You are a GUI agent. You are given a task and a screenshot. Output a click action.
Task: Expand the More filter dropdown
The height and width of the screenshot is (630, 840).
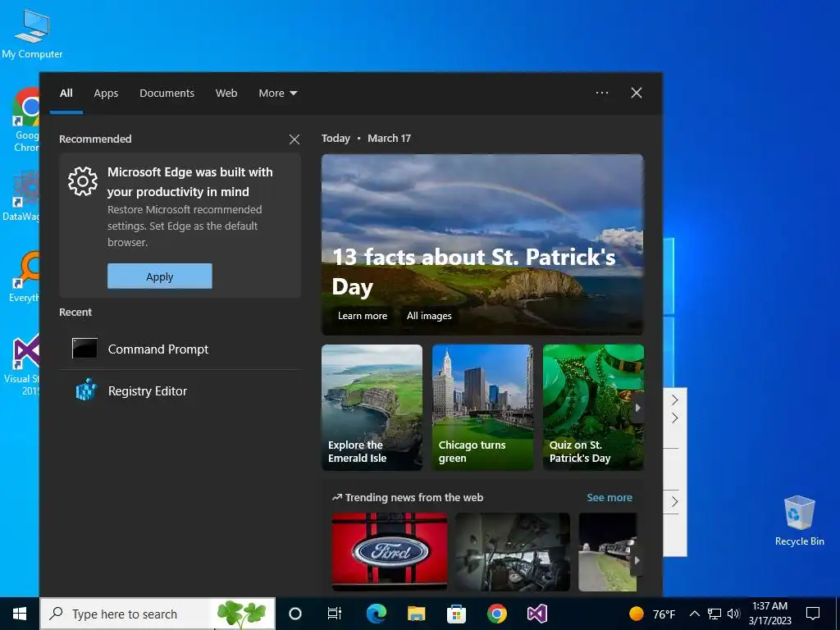[x=277, y=94]
